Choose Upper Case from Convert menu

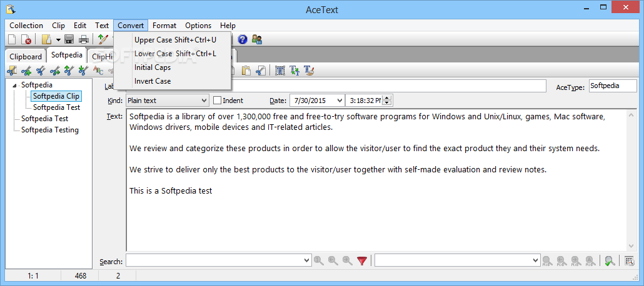173,40
